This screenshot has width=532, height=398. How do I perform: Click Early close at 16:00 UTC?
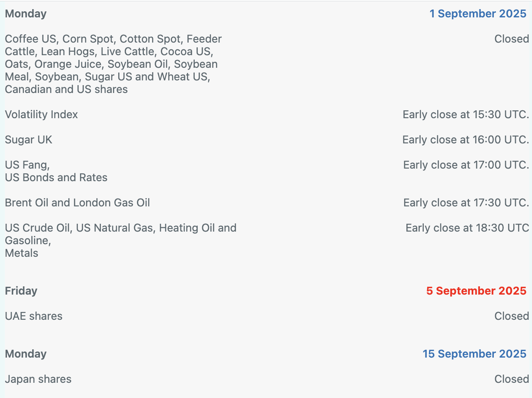[465, 140]
